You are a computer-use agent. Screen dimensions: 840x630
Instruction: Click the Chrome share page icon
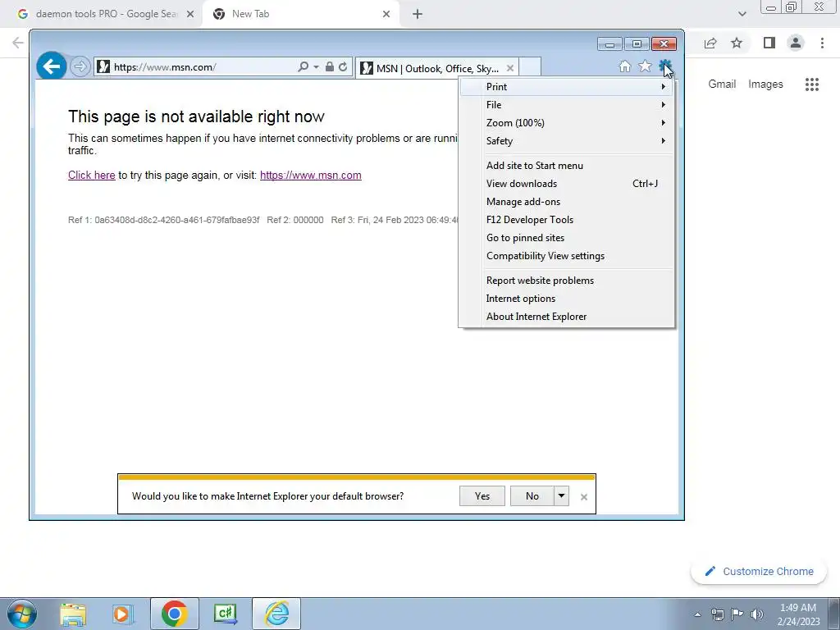point(710,43)
